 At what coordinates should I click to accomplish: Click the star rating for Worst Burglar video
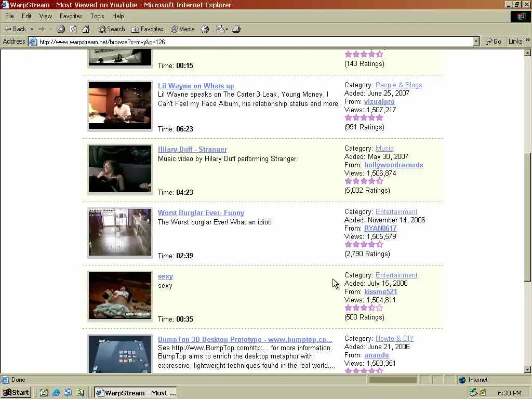364,245
